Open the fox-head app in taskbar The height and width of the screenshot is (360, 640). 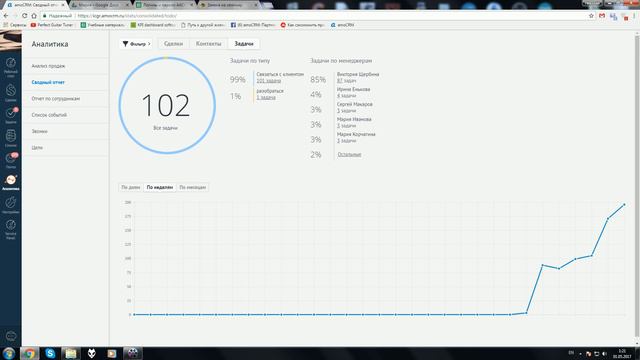[x=91, y=353]
